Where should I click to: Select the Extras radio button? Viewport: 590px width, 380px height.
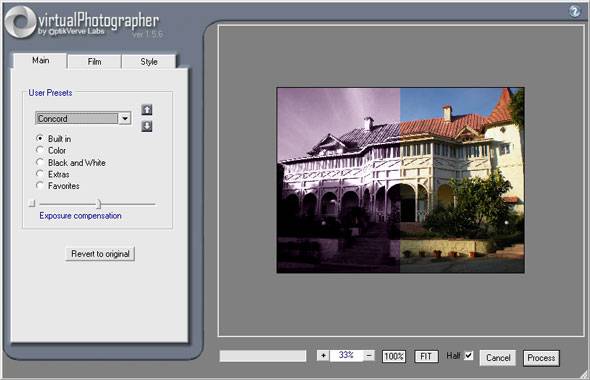click(40, 174)
